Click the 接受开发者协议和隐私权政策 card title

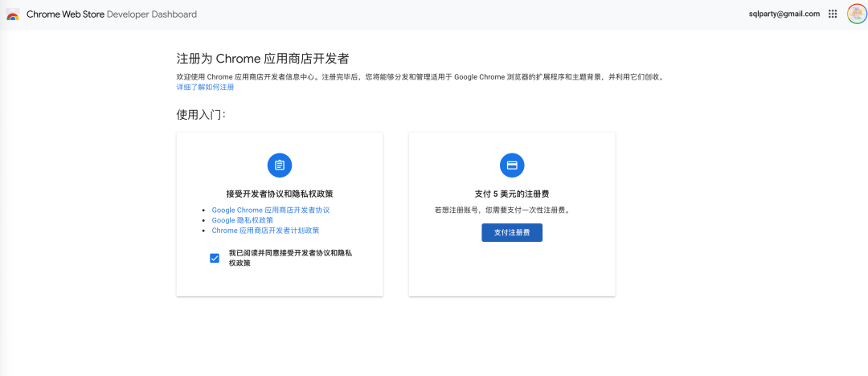[280, 194]
